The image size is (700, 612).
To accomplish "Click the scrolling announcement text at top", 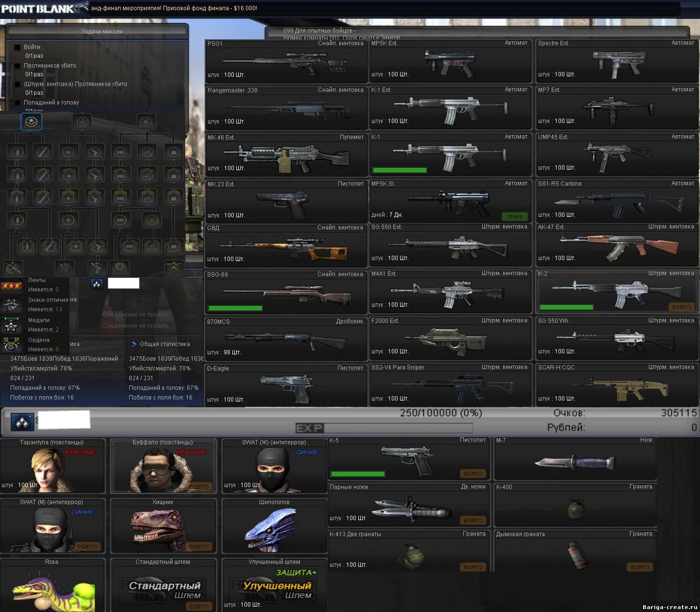I will click(x=174, y=8).
